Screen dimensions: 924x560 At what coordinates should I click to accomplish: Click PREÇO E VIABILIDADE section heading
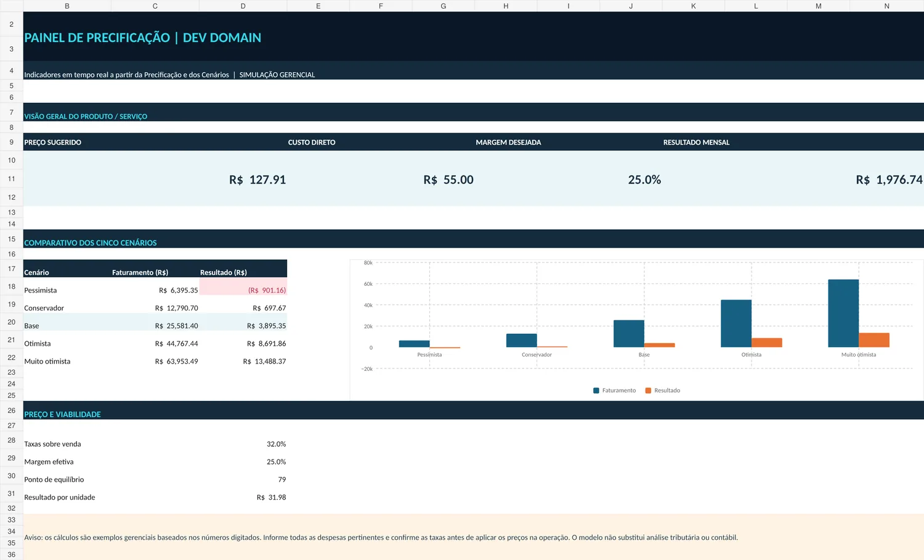pyautogui.click(x=62, y=415)
